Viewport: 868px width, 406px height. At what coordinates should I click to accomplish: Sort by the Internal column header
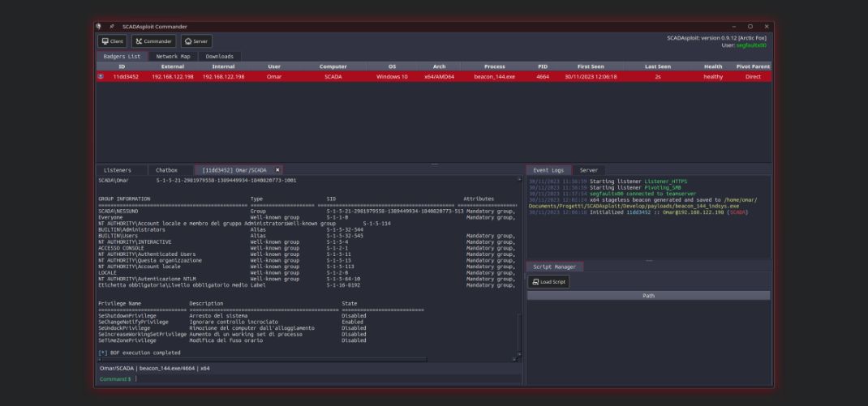(223, 66)
